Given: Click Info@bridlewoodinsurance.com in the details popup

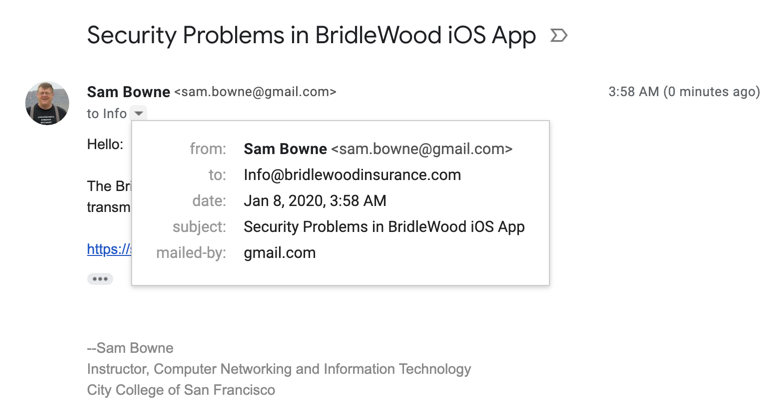Looking at the screenshot, I should 352,175.
